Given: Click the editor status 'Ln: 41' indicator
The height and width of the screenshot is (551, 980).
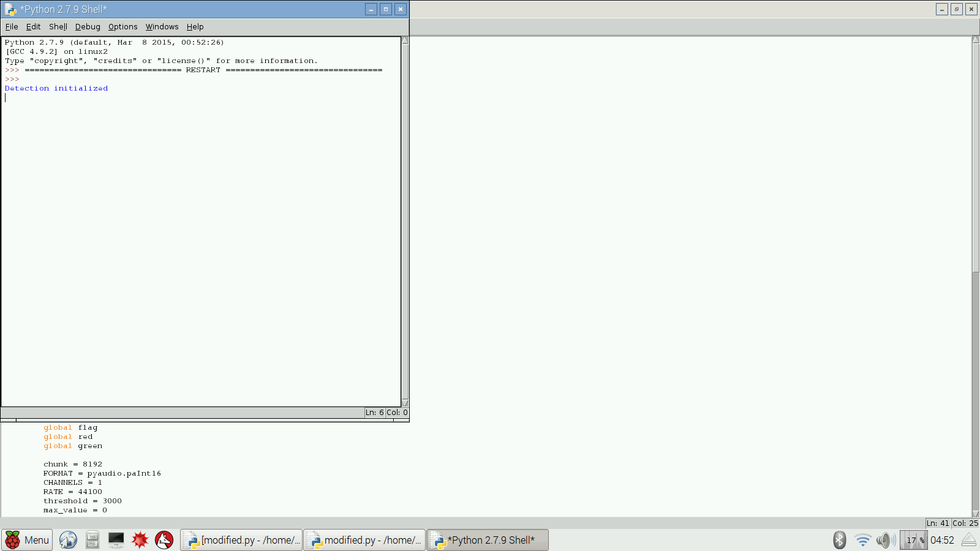Looking at the screenshot, I should (x=938, y=523).
